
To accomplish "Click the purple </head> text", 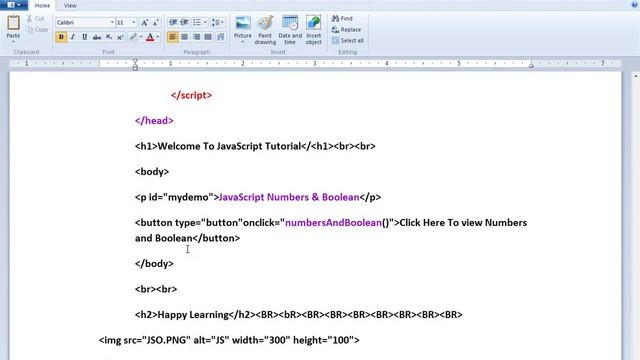I will pos(154,120).
